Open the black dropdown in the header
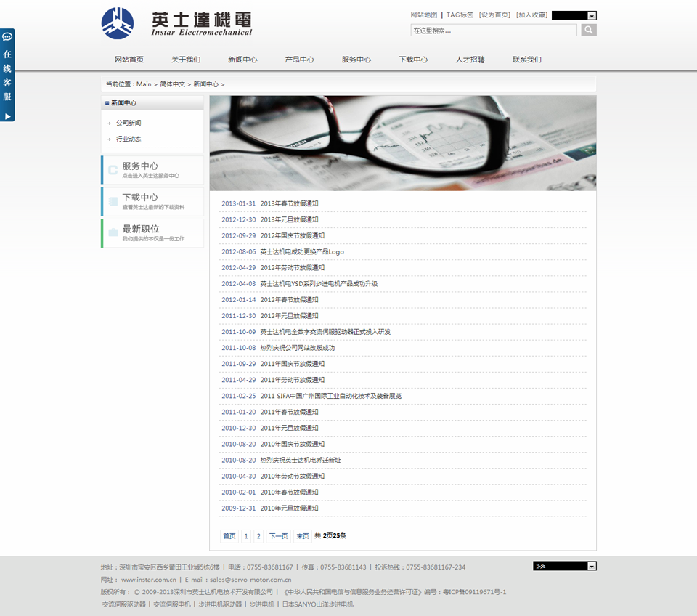 [x=574, y=15]
